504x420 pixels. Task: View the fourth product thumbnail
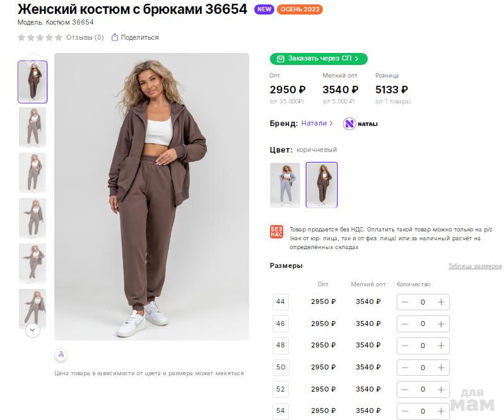coord(32,218)
